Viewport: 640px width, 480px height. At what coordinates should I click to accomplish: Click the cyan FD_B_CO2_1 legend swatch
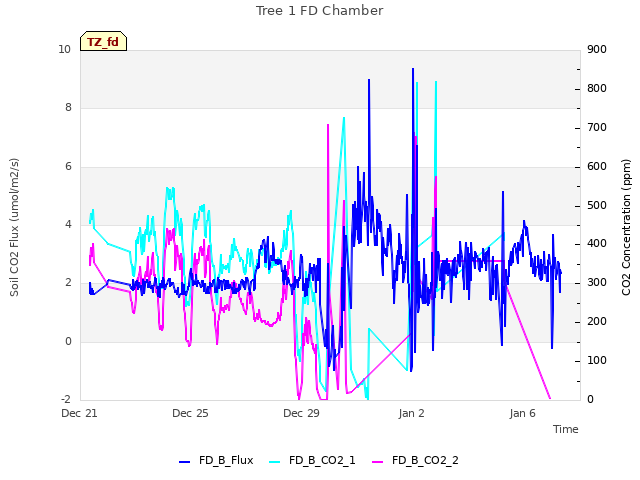[x=275, y=462]
